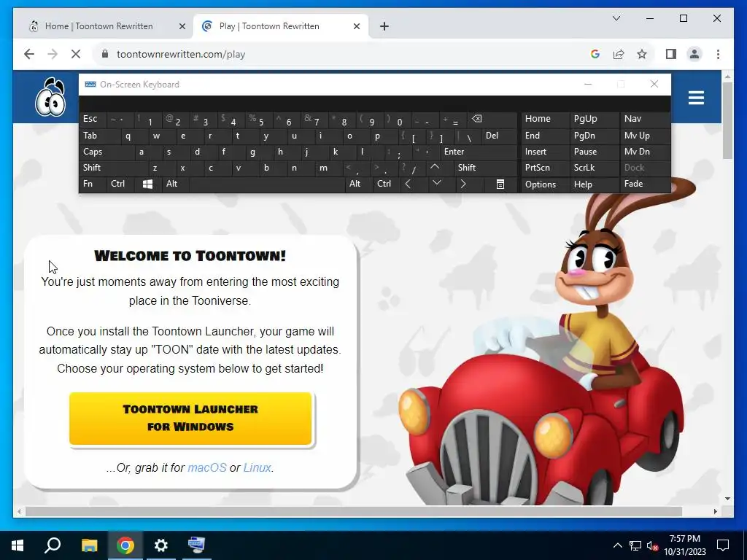
Task: Click the Esc key on On-Screen Keyboard
Action: pos(93,120)
